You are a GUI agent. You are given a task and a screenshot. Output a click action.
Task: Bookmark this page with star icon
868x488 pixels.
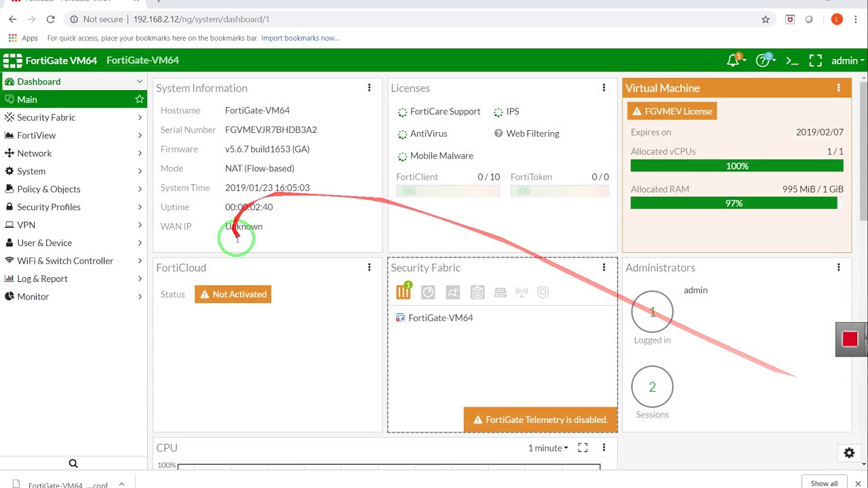766,20
